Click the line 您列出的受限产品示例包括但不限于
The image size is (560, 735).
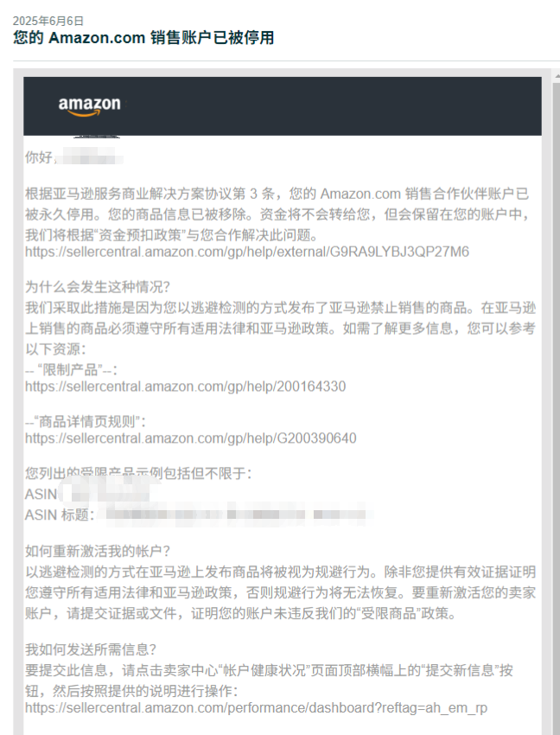coord(138,474)
